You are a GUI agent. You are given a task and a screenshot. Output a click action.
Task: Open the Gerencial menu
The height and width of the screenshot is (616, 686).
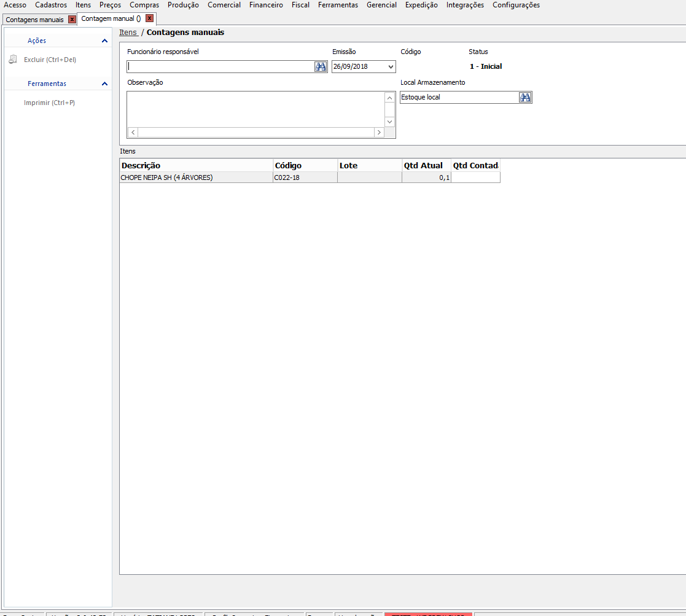pyautogui.click(x=381, y=5)
